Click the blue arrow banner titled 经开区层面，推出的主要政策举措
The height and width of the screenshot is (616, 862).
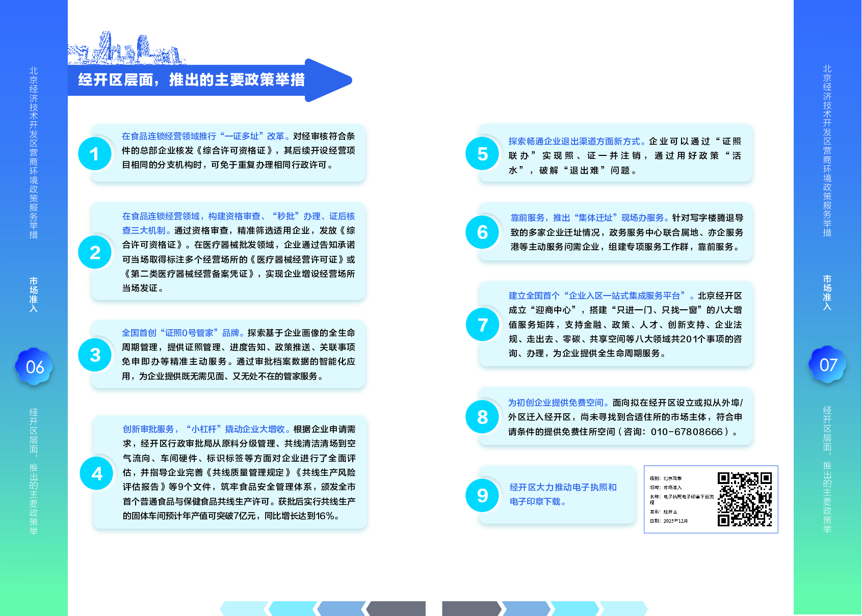pos(204,80)
